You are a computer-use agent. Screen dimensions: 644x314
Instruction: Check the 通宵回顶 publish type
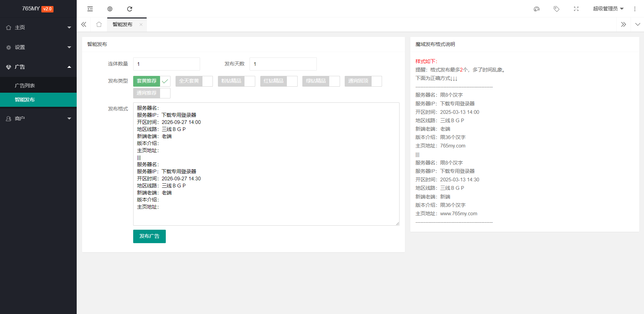(x=363, y=81)
